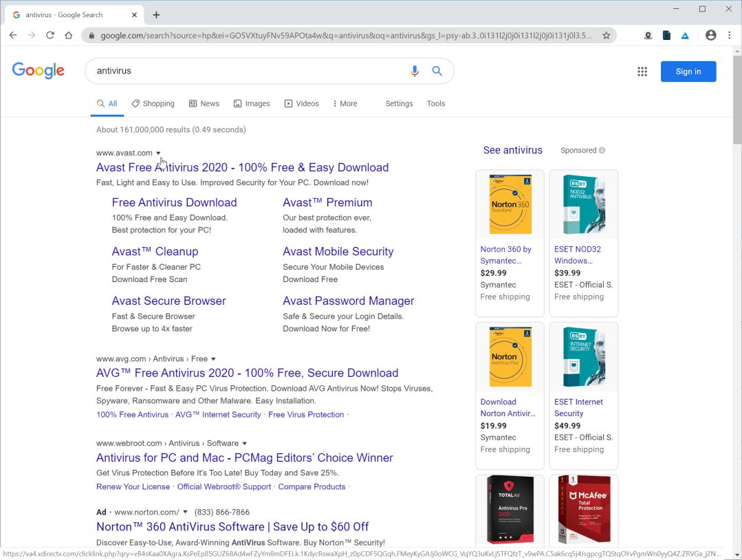Screen dimensions: 742x560
Task: Expand the www.avast.com result dropdown arrow
Action: click(159, 153)
